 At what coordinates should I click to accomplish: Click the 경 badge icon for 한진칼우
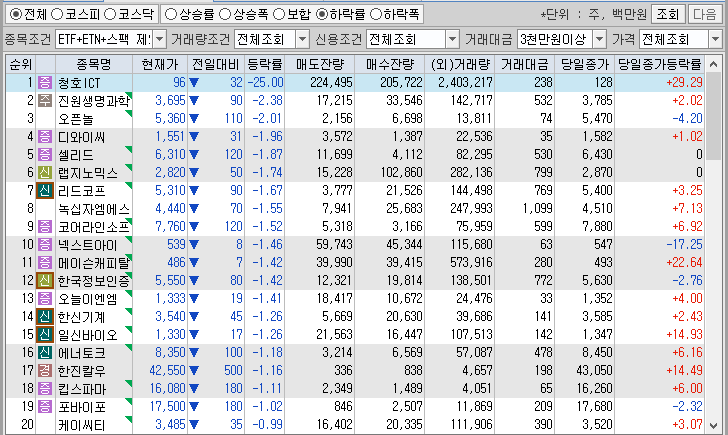click(x=45, y=370)
